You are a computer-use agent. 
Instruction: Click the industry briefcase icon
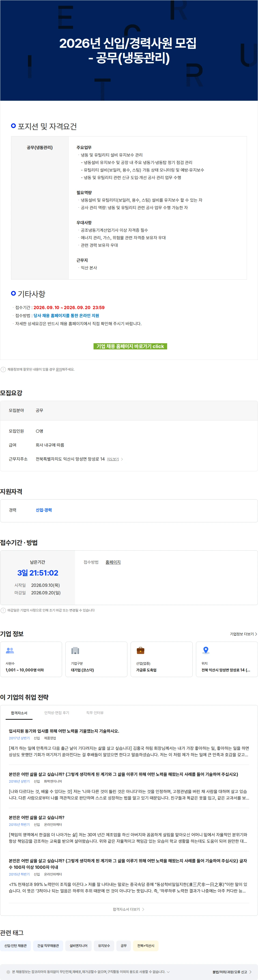[x=140, y=650]
